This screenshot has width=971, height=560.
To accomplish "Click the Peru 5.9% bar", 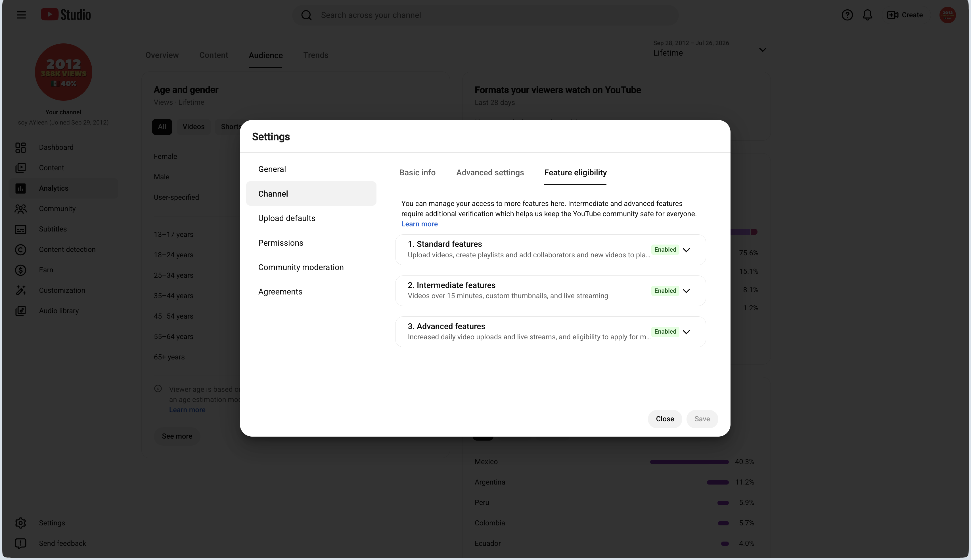I will pyautogui.click(x=723, y=503).
